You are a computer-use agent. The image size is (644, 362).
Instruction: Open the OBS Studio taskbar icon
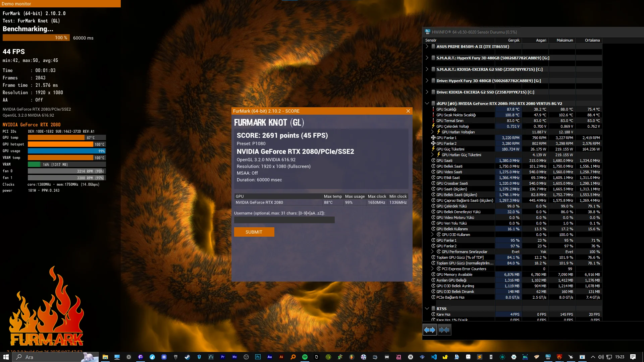246,357
